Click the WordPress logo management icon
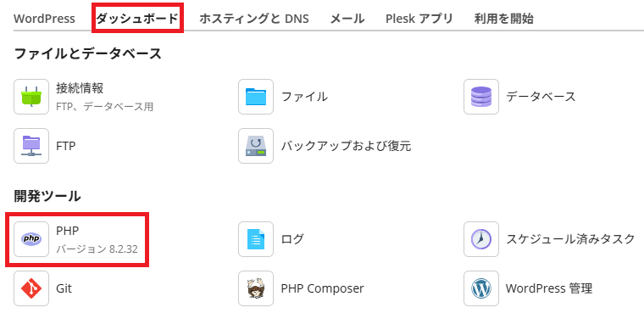This screenshot has height=313, width=644. click(481, 288)
